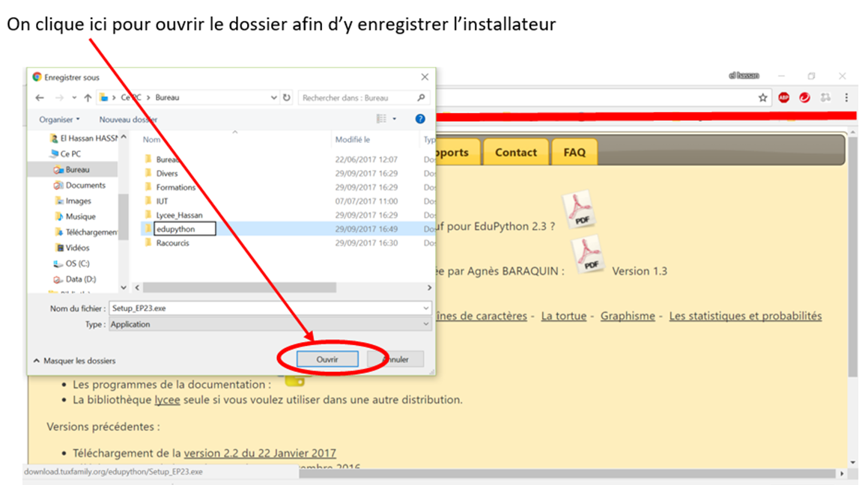Refresh the Bureau folder listing
The image size is (868, 485).
pyautogui.click(x=286, y=97)
